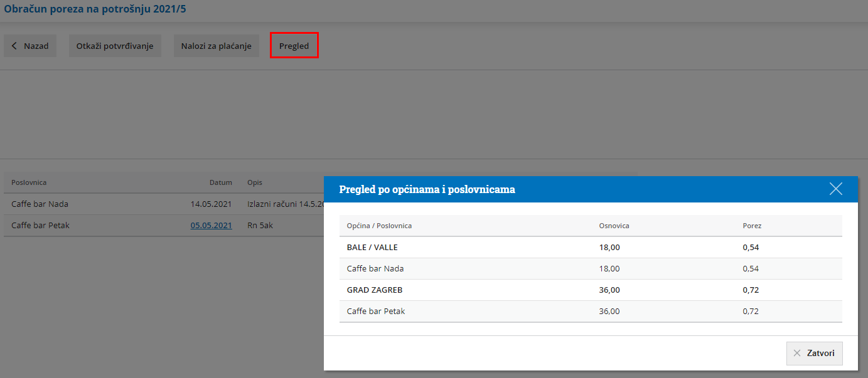Select the GRAD ZAGREB row
Viewport: 868px width, 378px height.
591,290
